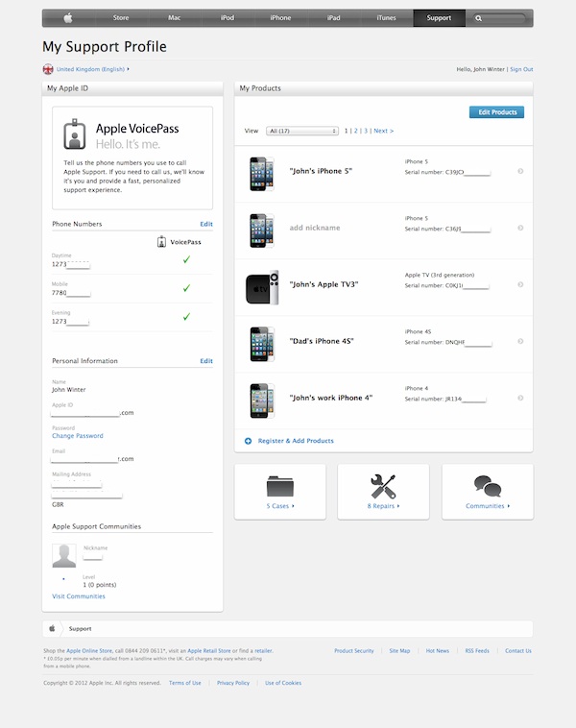
Task: Edit the Personal Information section
Action: pyautogui.click(x=206, y=361)
